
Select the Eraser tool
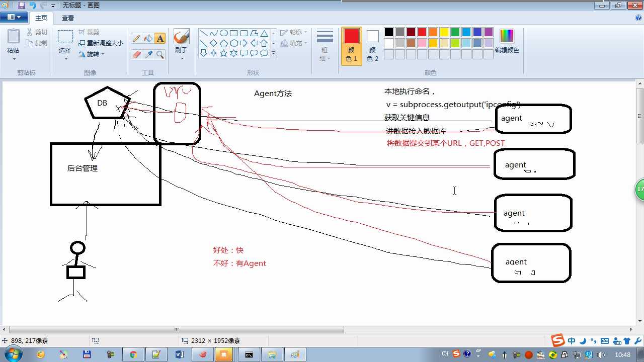[x=136, y=54]
